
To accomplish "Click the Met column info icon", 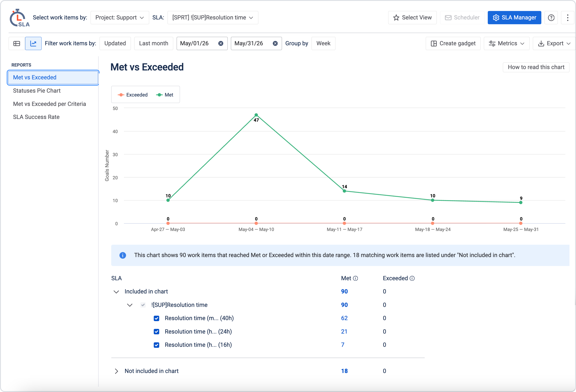I will pos(355,278).
